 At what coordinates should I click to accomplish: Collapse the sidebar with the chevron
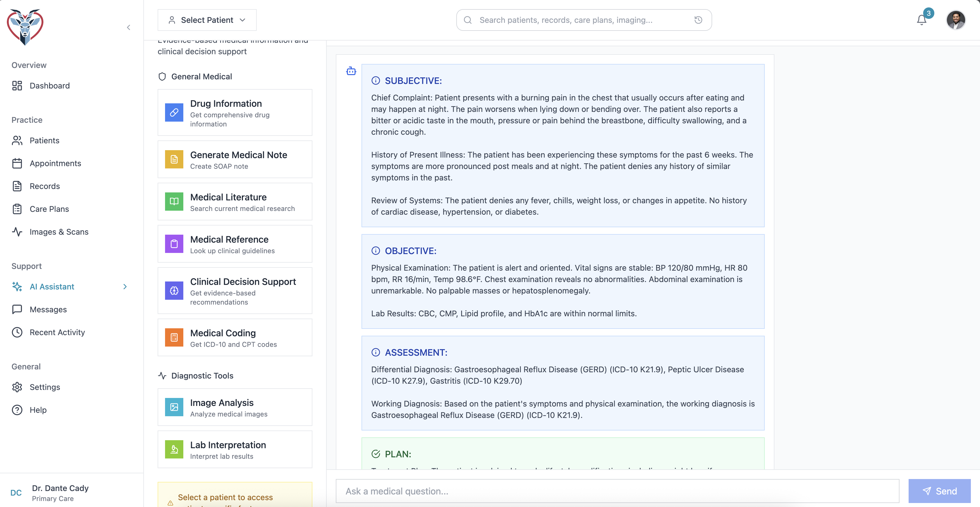pyautogui.click(x=128, y=27)
